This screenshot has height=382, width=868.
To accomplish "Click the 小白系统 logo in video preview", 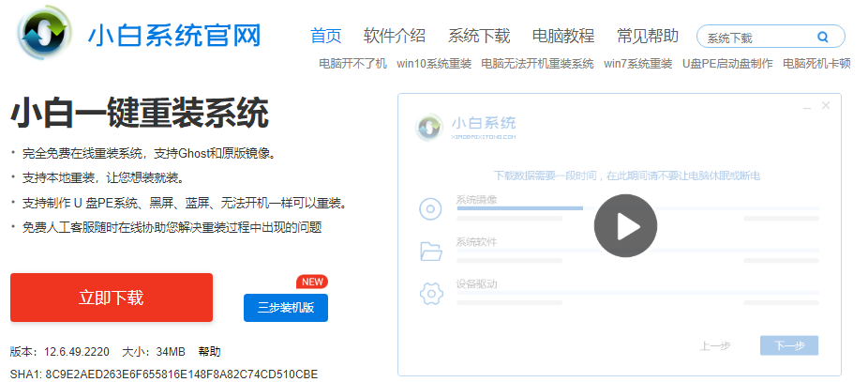I will tap(430, 127).
